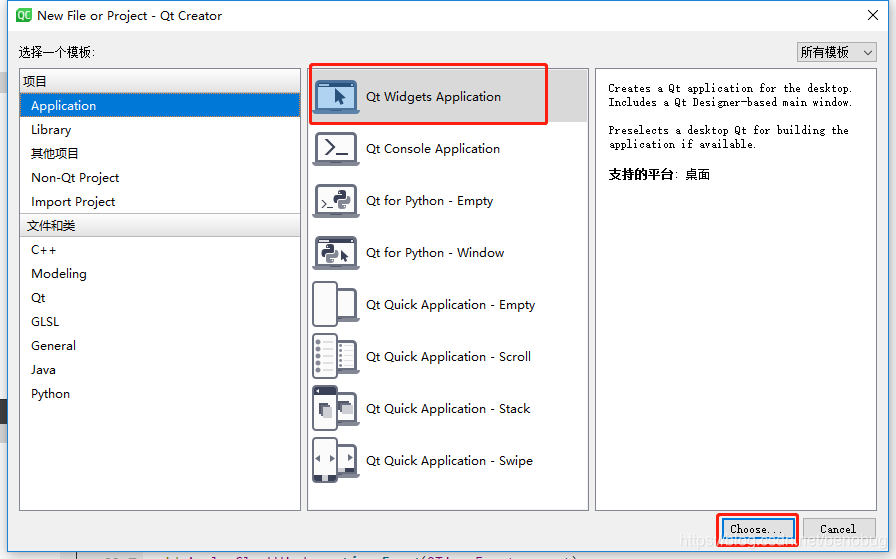
Task: Select the General files category
Action: point(160,346)
